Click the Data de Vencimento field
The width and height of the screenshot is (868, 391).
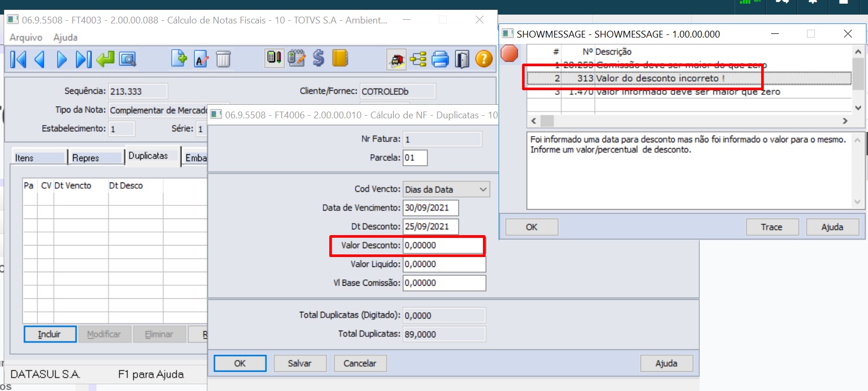coord(431,207)
